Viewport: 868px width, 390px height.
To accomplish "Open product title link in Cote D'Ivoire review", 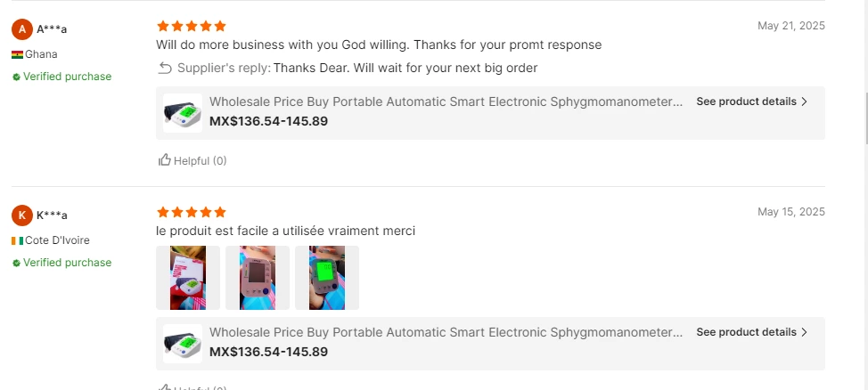I will point(446,332).
